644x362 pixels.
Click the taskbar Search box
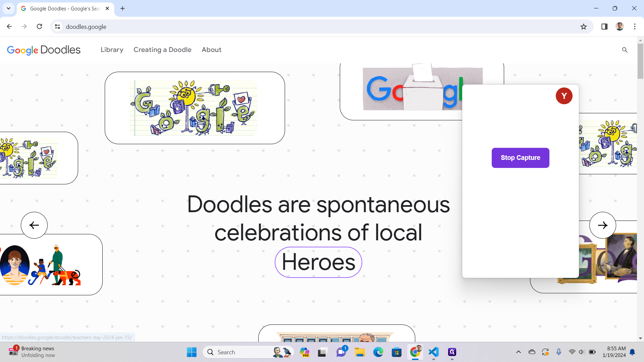pos(249,352)
